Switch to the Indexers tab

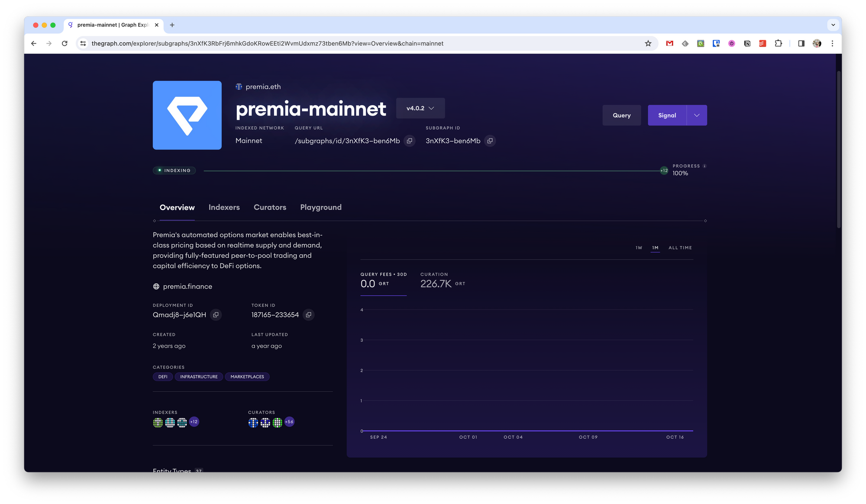[224, 208]
